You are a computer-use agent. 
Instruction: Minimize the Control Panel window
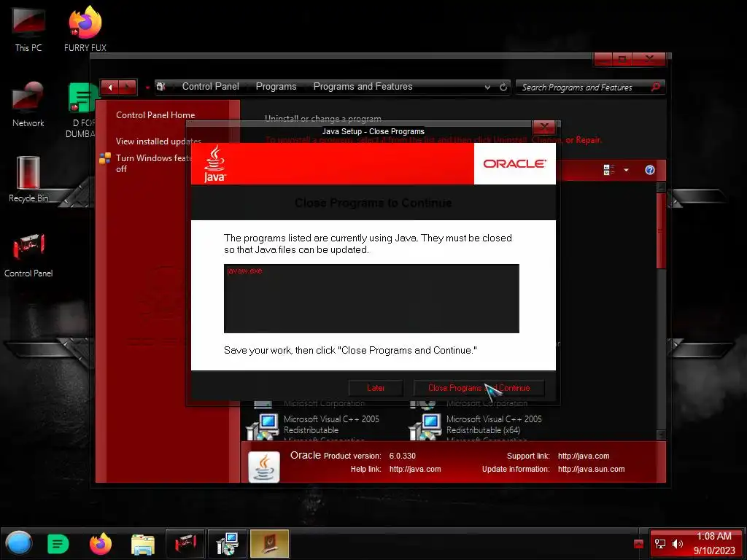pos(603,59)
